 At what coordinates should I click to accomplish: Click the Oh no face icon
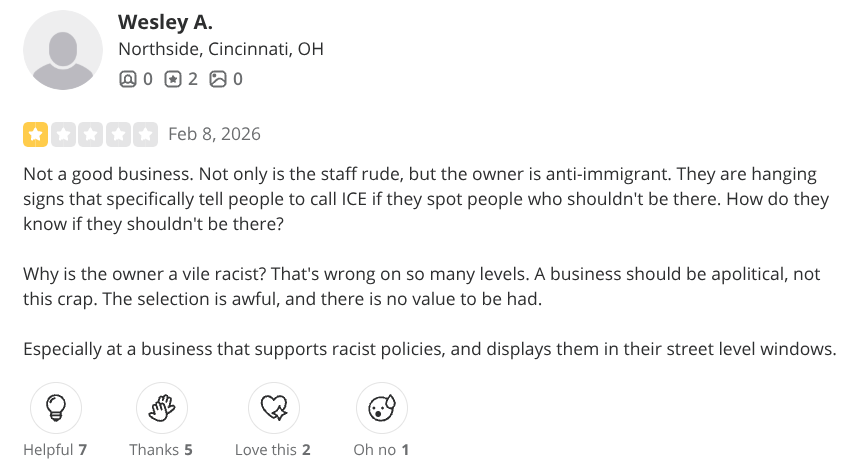point(381,408)
